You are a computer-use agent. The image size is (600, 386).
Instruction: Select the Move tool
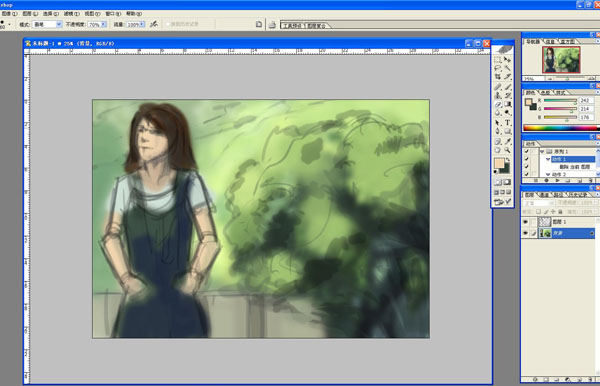[507, 60]
